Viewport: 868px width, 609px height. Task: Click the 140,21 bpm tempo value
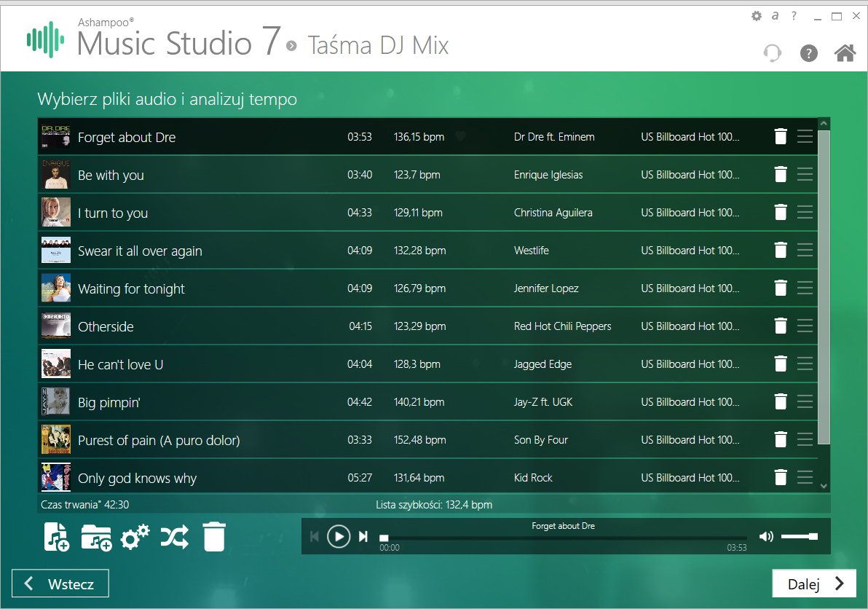click(x=419, y=402)
